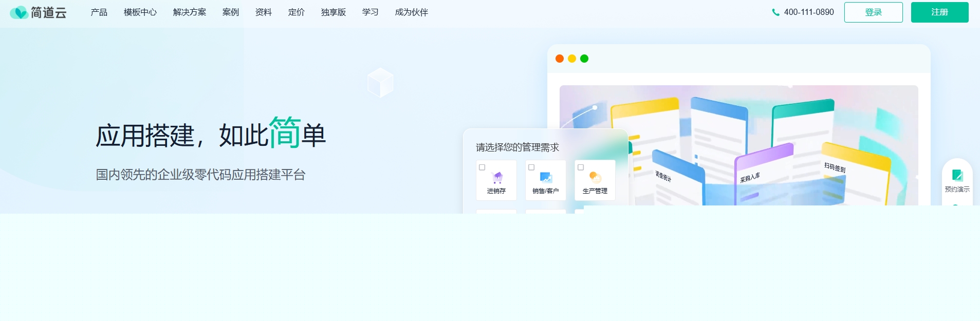Viewport: 980px width, 321px height.
Task: Click the 调查统计 card in illustration
Action: tap(677, 178)
